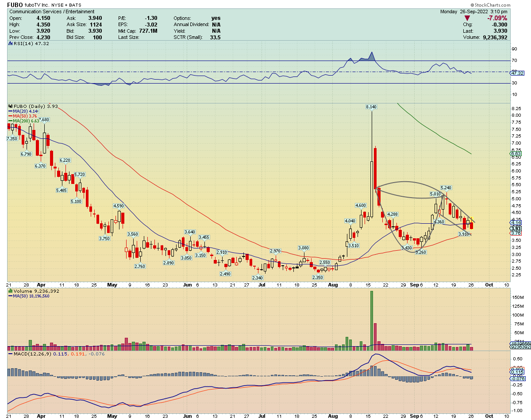Viewport: 531px width, 420px height.
Task: Click the Ask Size value 1124
Action: (x=96, y=24)
